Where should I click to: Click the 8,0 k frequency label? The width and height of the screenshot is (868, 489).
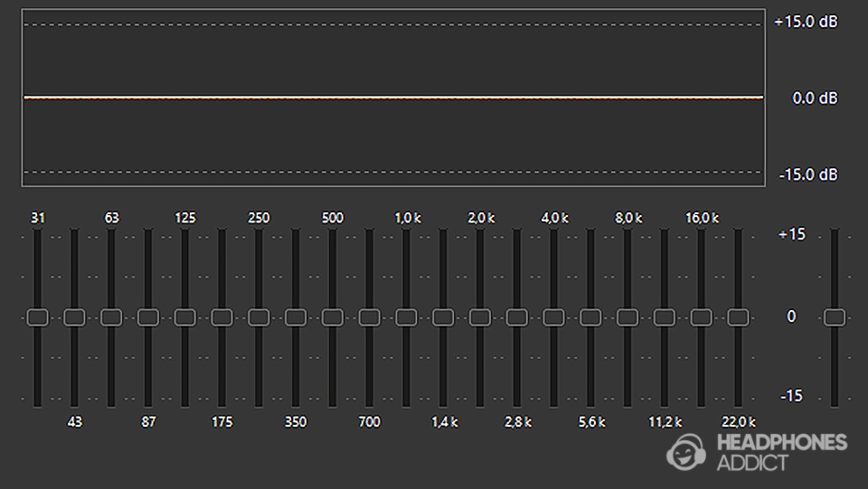(628, 219)
